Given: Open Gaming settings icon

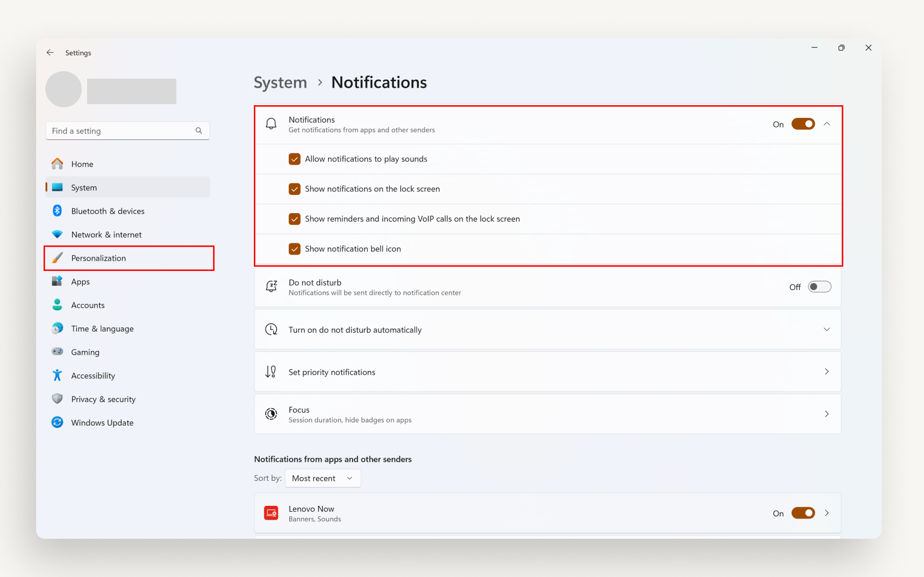Looking at the screenshot, I should pos(57,352).
